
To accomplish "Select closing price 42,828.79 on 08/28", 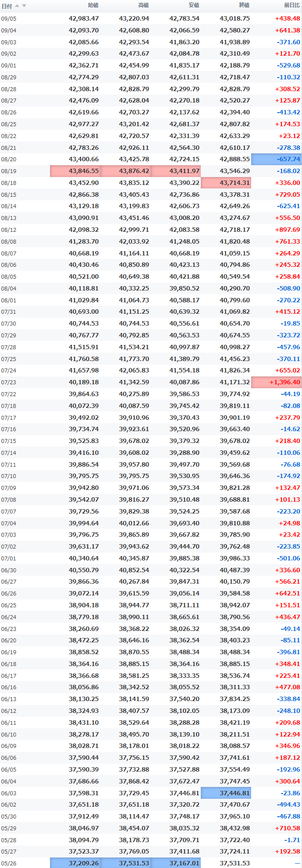I will click(234, 89).
